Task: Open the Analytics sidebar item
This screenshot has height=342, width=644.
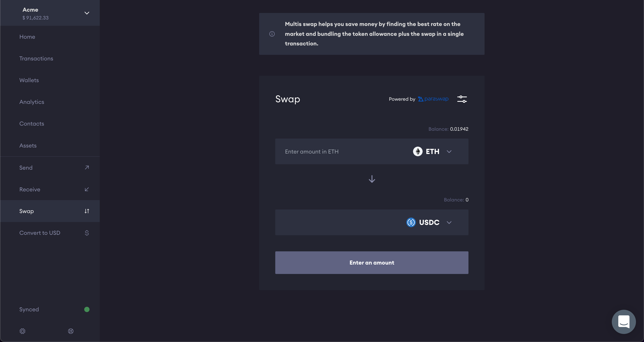Action: (32, 102)
